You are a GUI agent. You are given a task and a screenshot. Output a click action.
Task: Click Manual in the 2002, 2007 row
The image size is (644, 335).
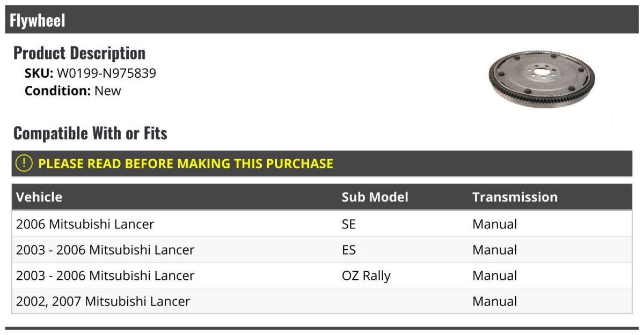point(495,301)
